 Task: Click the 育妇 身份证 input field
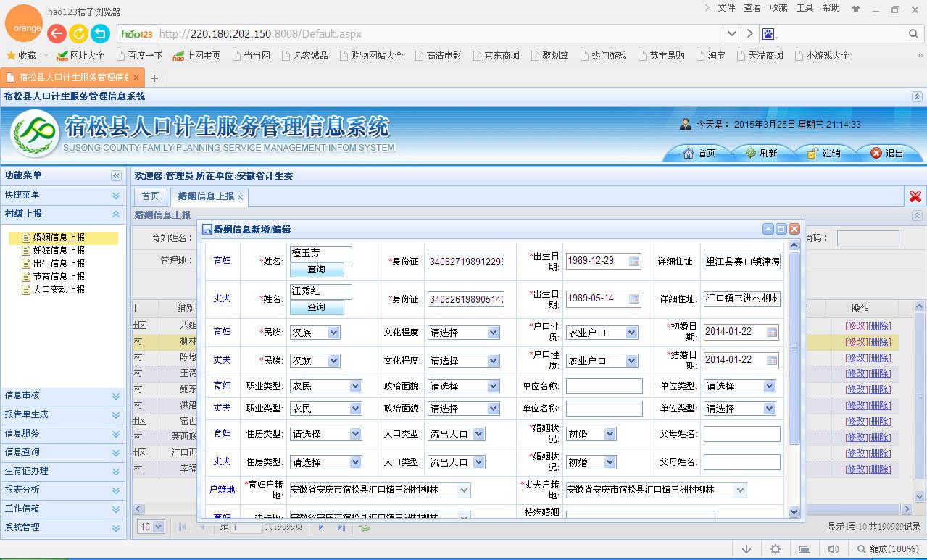466,261
